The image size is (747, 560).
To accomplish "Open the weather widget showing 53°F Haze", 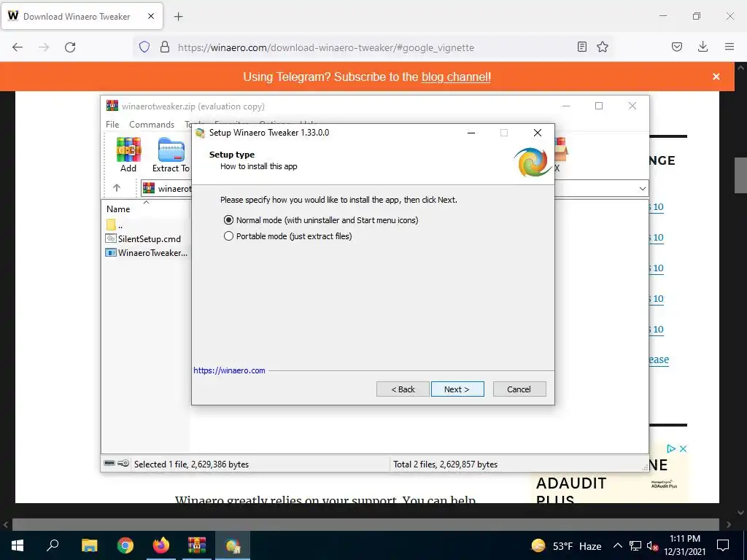I will point(566,545).
